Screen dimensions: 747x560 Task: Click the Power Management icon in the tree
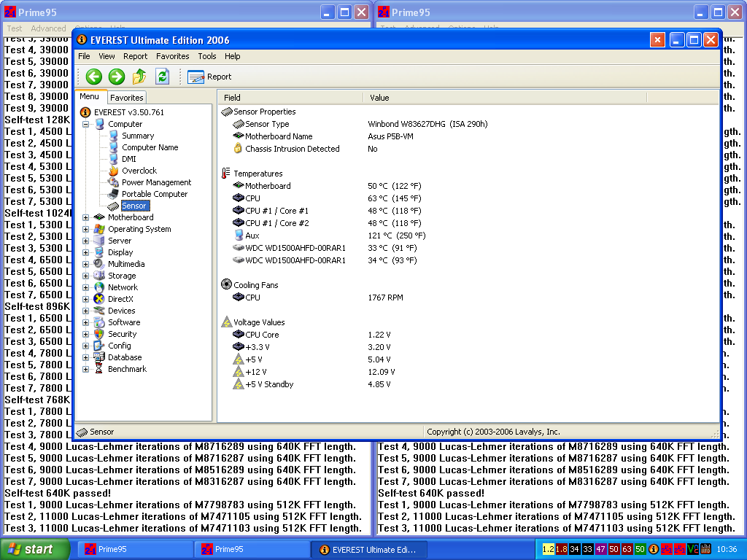tap(113, 182)
